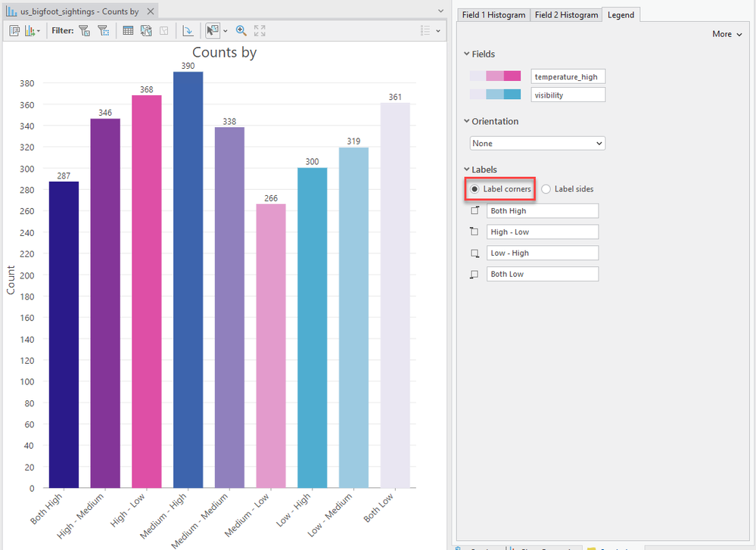Click the Both High label field
This screenshot has width=756, height=550.
point(543,210)
